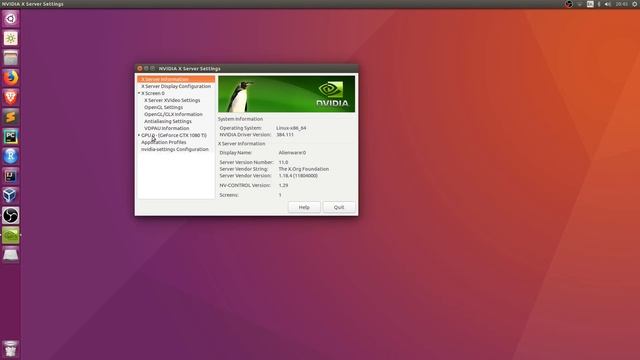Click the Help button
Viewport: 640px width, 360px height.
pos(304,207)
